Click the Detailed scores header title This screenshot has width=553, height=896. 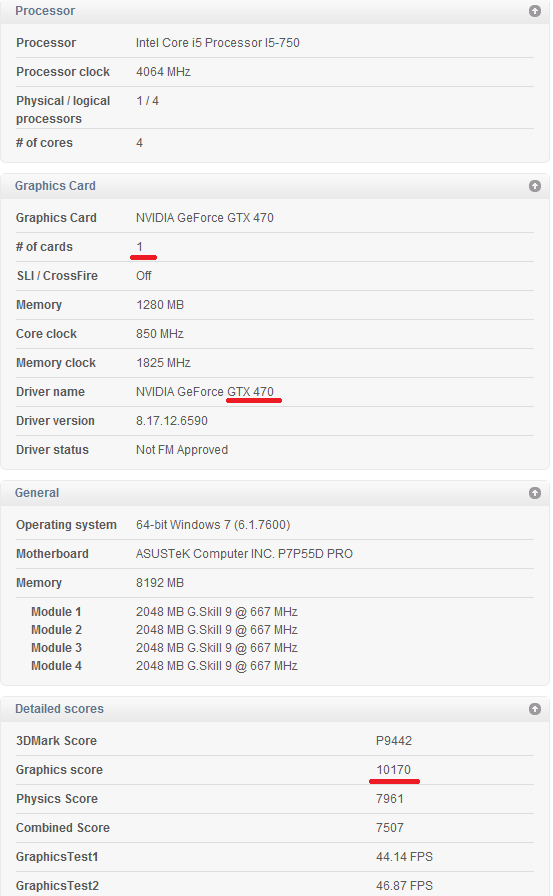pyautogui.click(x=59, y=709)
